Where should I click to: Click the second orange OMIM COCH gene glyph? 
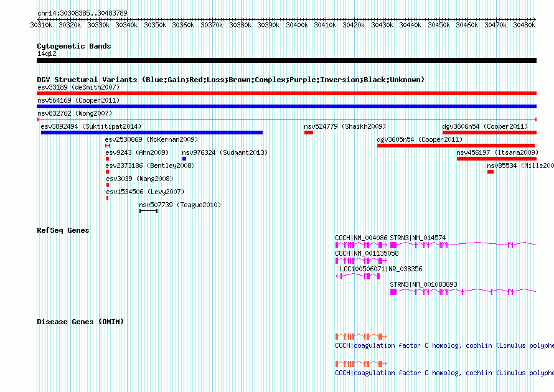coord(361,364)
